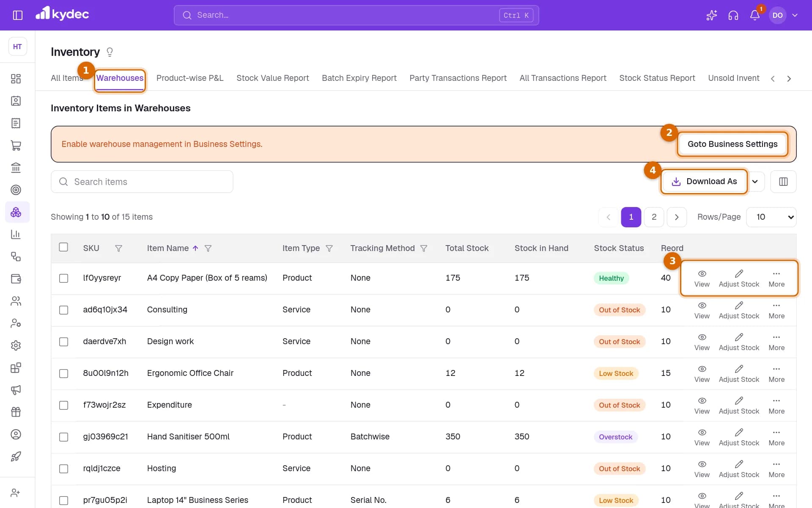812x508 pixels.
Task: Open the bank building icon in sidebar
Action: [16, 168]
